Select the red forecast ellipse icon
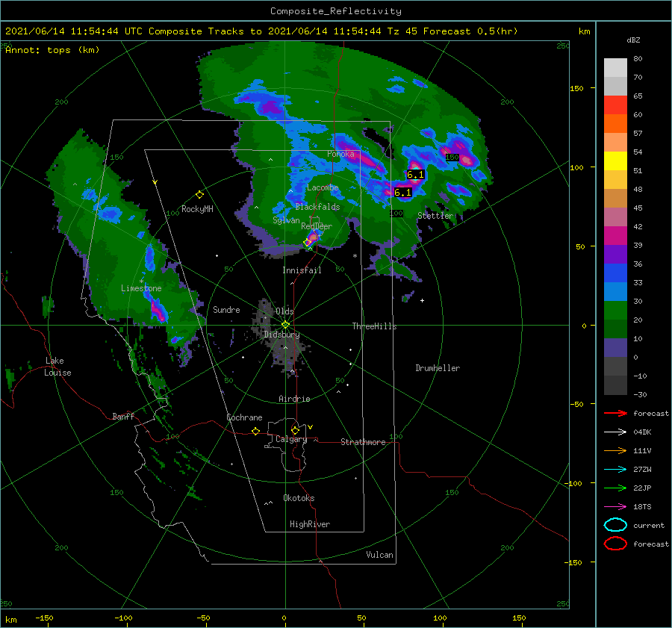This screenshot has height=628, width=672. tap(615, 544)
